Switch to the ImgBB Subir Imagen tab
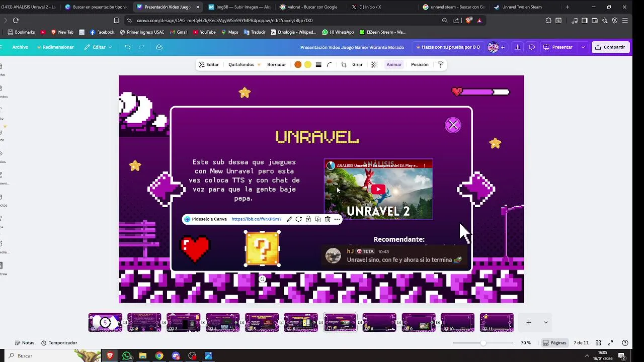Viewport: 644px width, 362px height. pos(243,7)
